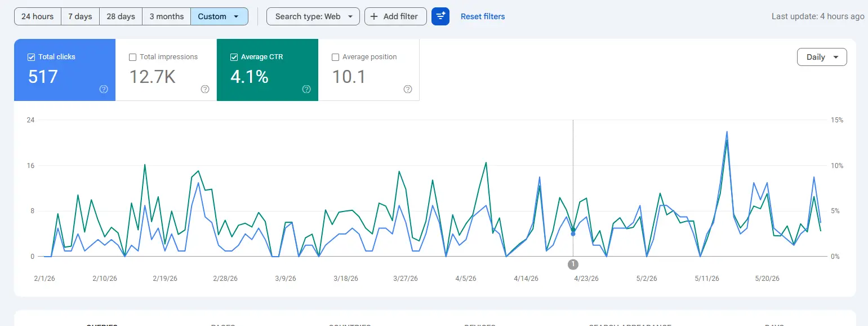The image size is (868, 326).
Task: Click the 5/11/26 date axis label
Action: click(x=707, y=279)
